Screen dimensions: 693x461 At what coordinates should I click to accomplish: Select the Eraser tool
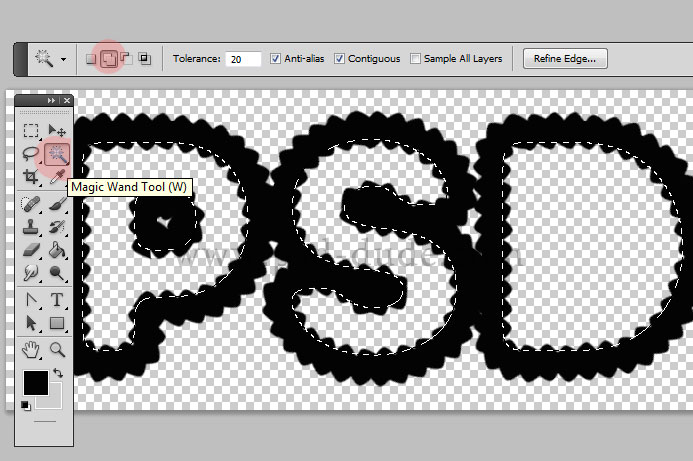pyautogui.click(x=30, y=250)
